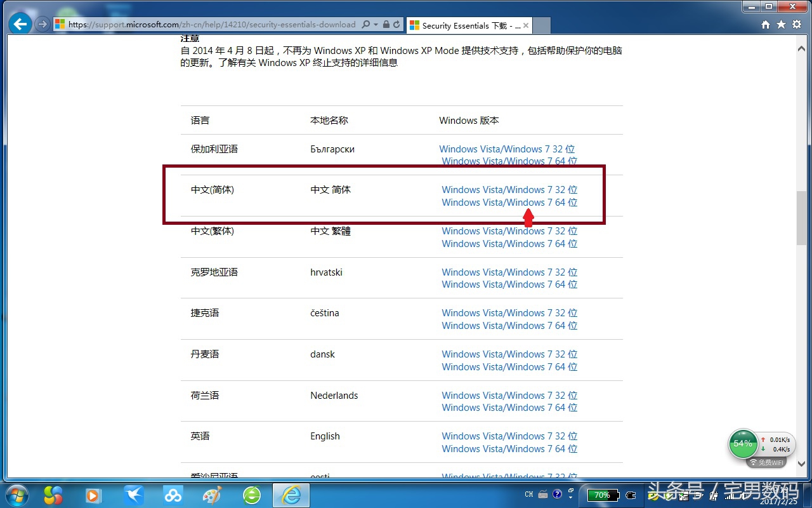
Task: Click the padlock icon in the address bar
Action: [x=386, y=24]
